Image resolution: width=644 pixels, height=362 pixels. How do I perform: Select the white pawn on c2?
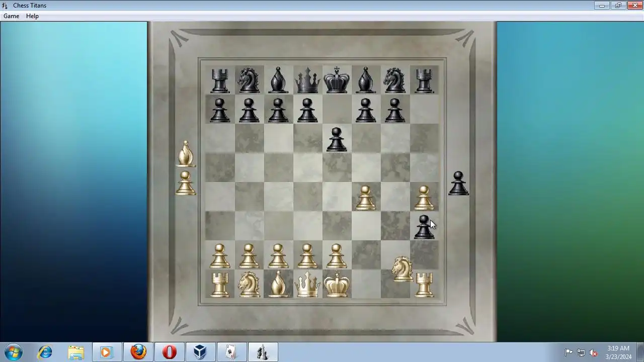pyautogui.click(x=278, y=256)
